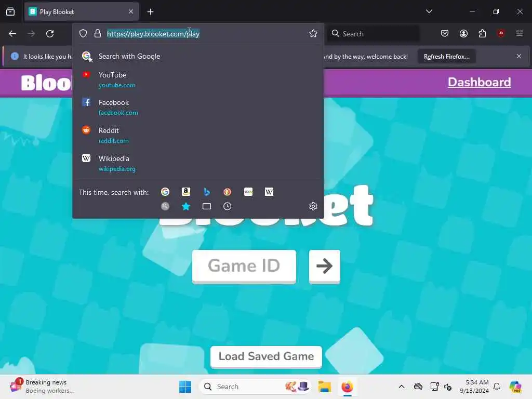
Task: Search this time with Google icon
Action: [x=165, y=192]
